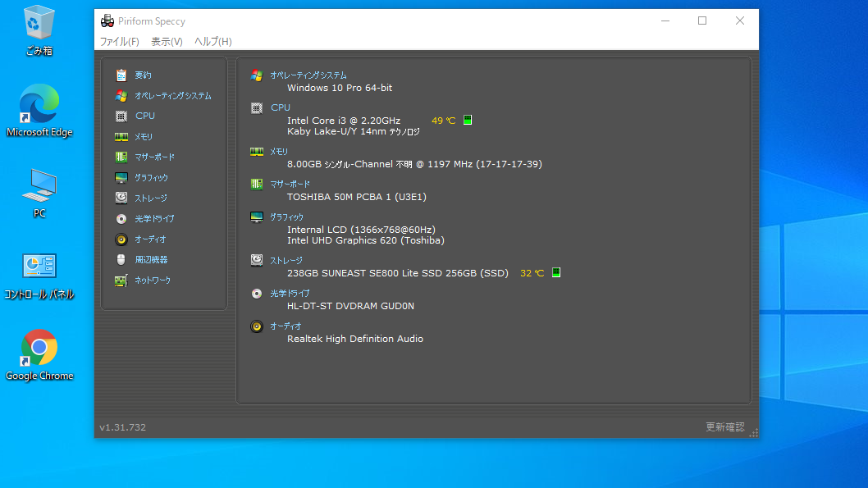868x488 pixels.
Task: Click memory module icon in summary panel
Action: coord(256,152)
